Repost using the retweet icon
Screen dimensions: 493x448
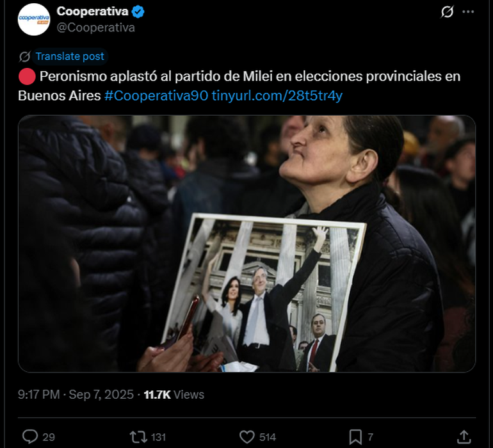pyautogui.click(x=138, y=437)
